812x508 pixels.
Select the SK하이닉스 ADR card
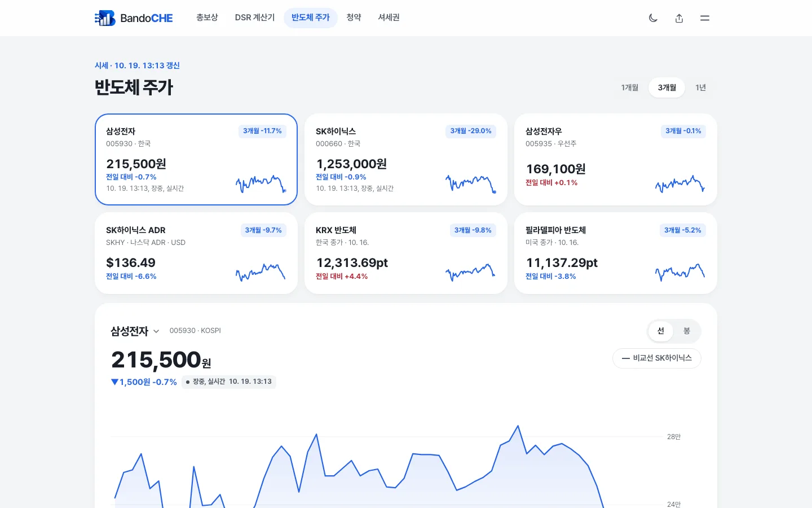click(196, 253)
